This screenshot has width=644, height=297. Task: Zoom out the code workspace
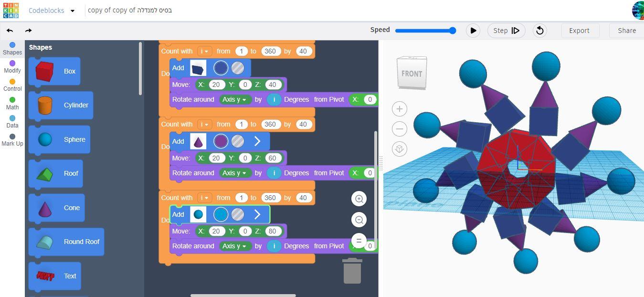[x=359, y=220]
